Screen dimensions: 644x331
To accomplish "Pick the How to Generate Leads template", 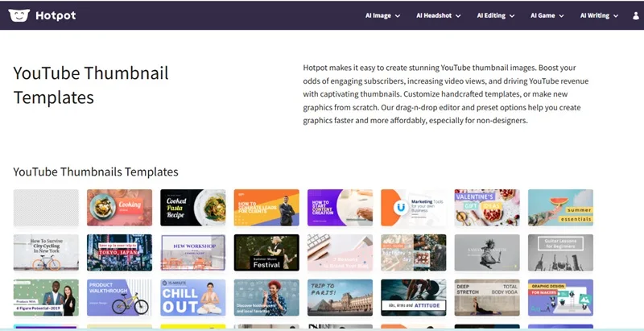I will [266, 208].
